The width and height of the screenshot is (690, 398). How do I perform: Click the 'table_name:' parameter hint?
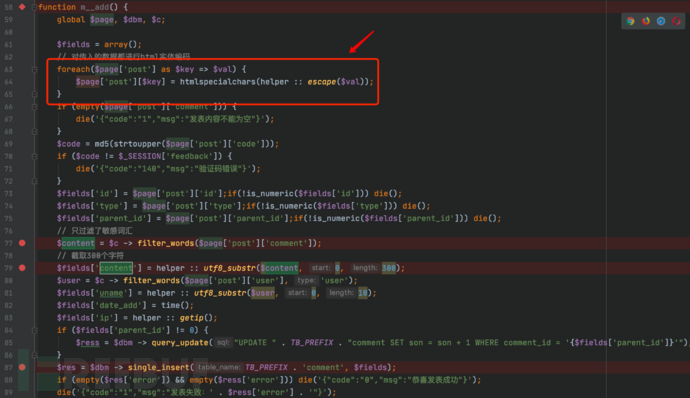219,367
